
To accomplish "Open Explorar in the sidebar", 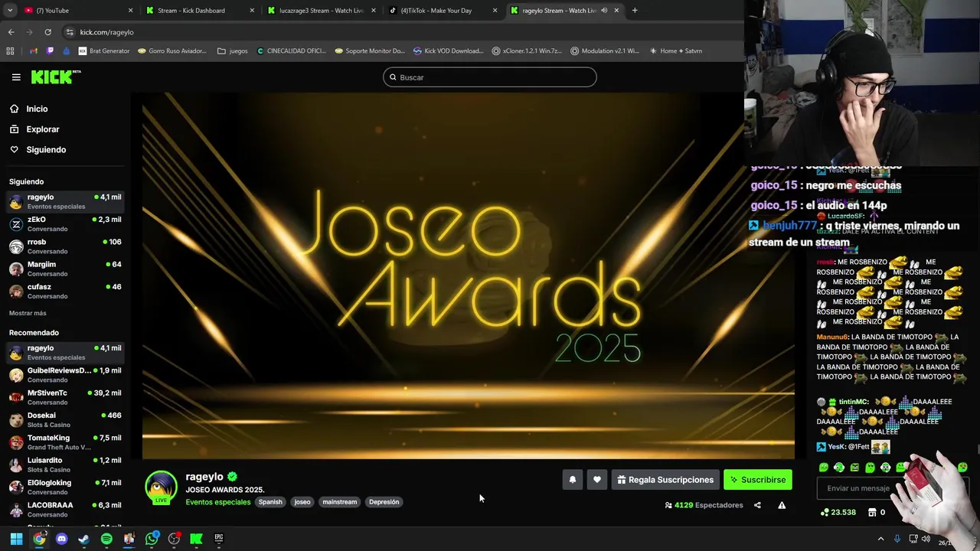I will [x=43, y=129].
